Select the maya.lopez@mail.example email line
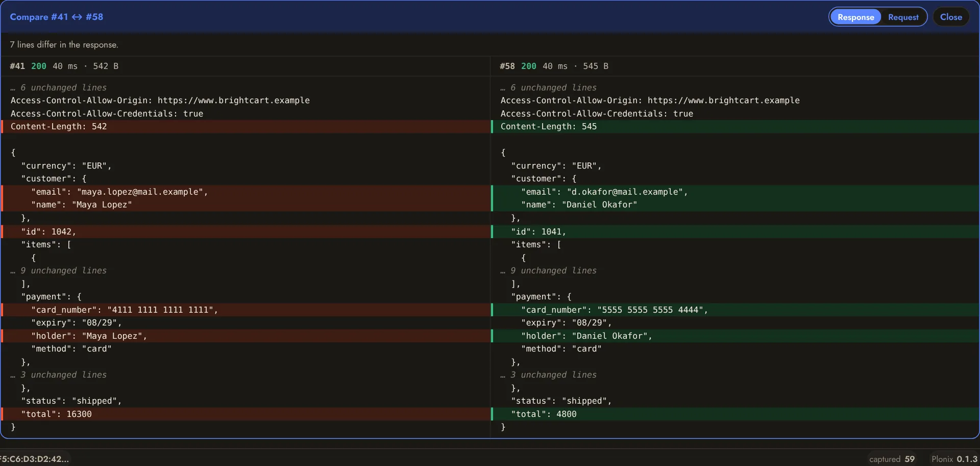 click(246, 192)
